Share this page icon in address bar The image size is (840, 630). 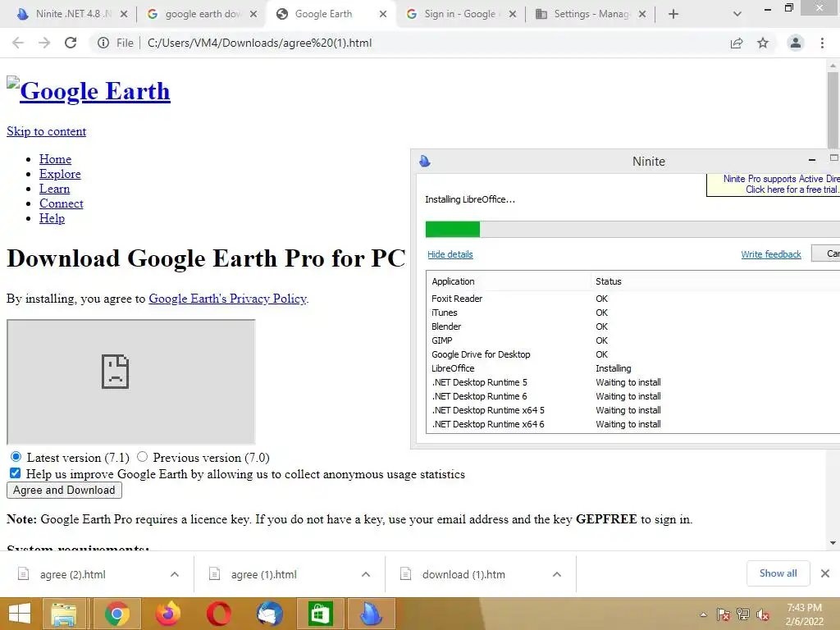pyautogui.click(x=737, y=43)
